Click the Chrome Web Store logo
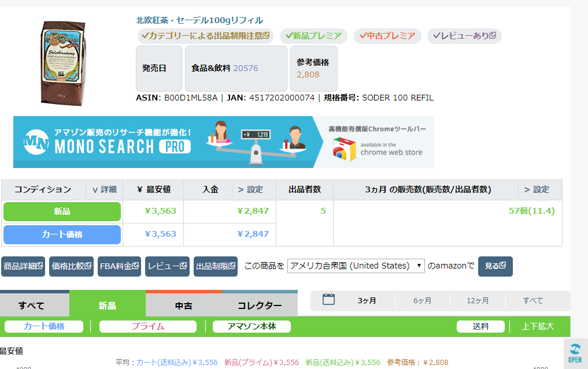Viewport: 588px width, 369px height. tap(343, 148)
